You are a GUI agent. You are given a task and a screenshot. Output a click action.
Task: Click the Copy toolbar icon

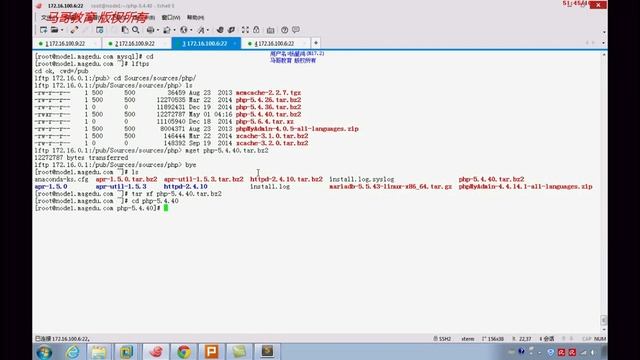(125, 30)
